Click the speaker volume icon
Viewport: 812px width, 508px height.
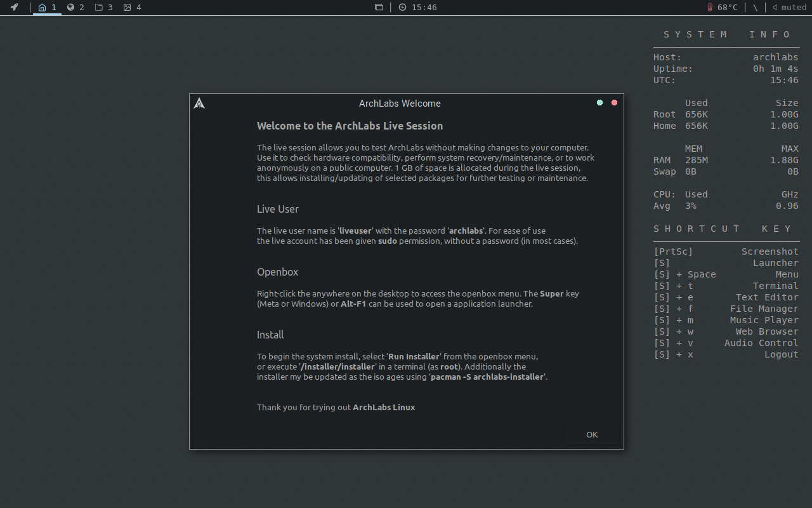tap(775, 8)
